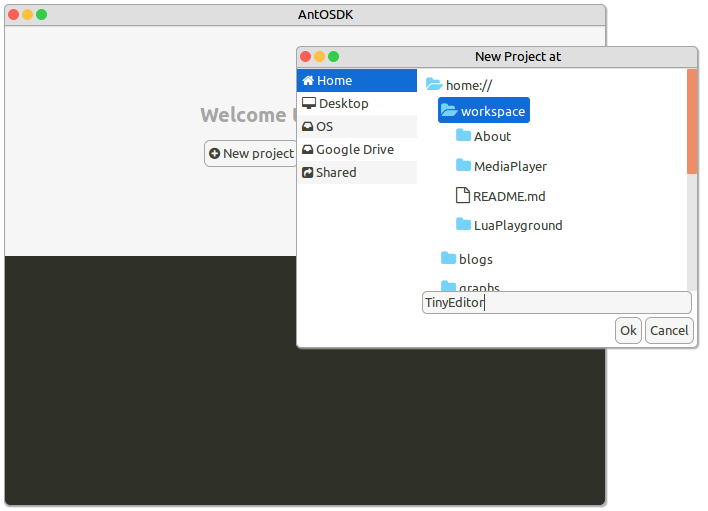Click the README.md file icon
The width and height of the screenshot is (708, 511).
tap(462, 196)
